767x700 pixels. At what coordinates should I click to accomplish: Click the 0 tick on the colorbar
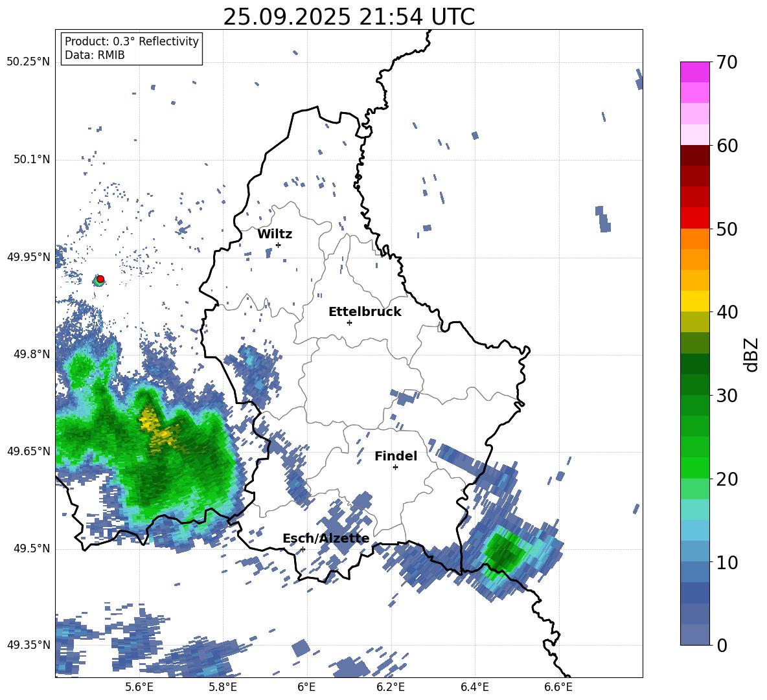(722, 646)
